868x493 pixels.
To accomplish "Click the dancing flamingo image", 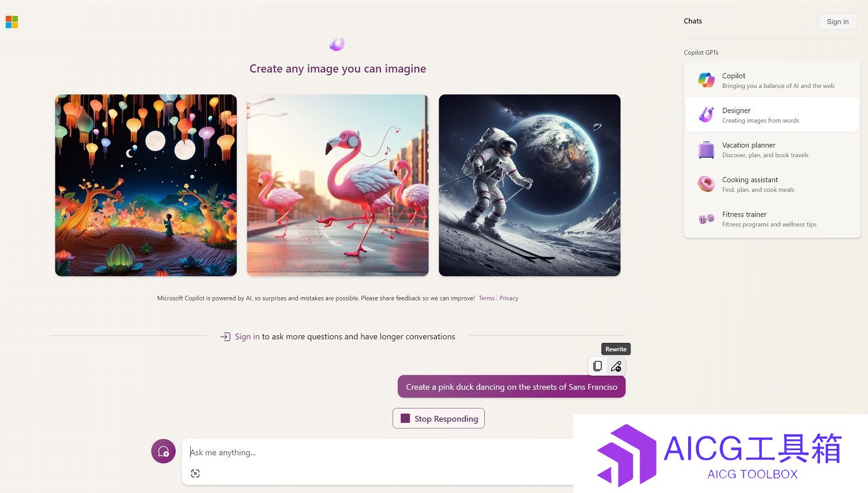I will [337, 185].
